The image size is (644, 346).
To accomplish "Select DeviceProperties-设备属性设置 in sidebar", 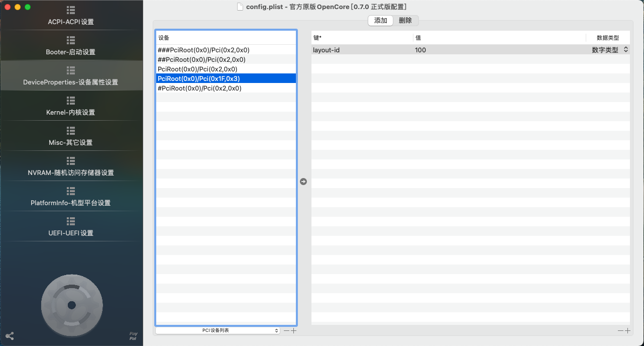I will click(71, 76).
